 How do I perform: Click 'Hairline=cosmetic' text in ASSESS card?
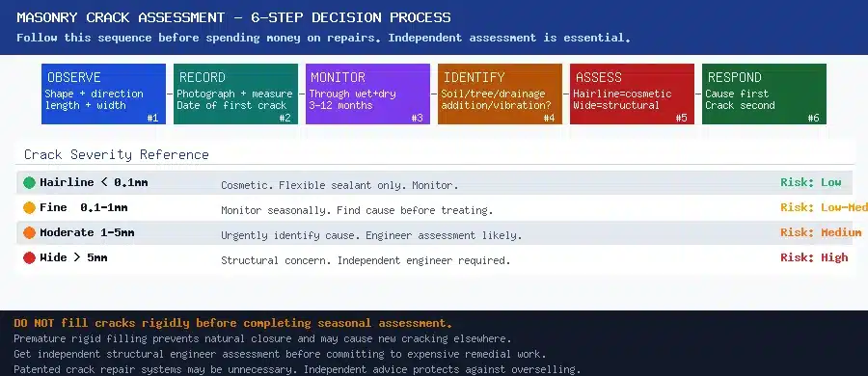tap(622, 94)
